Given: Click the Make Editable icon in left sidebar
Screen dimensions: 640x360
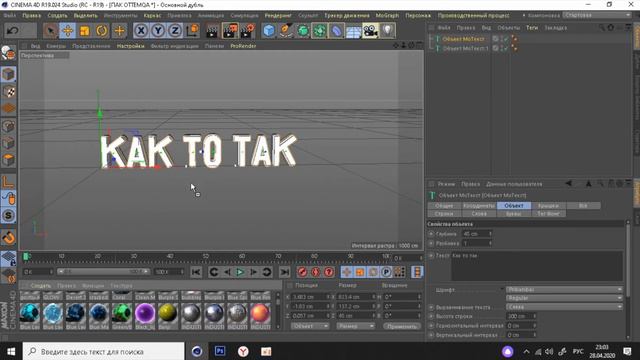Looking at the screenshot, I should pyautogui.click(x=8, y=53).
